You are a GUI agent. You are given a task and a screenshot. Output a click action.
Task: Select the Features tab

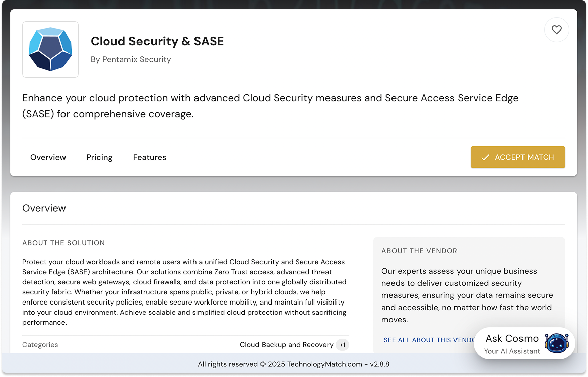click(150, 157)
